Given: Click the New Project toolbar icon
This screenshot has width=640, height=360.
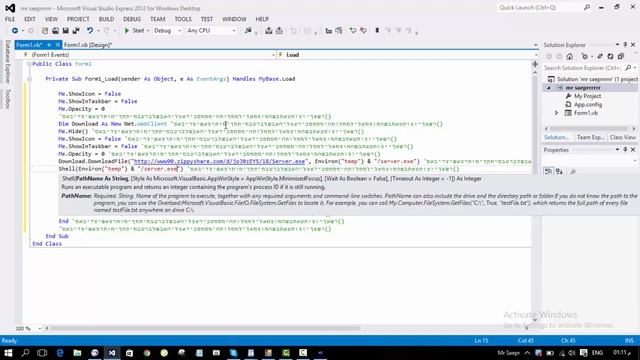Looking at the screenshot, I should tap(45, 31).
